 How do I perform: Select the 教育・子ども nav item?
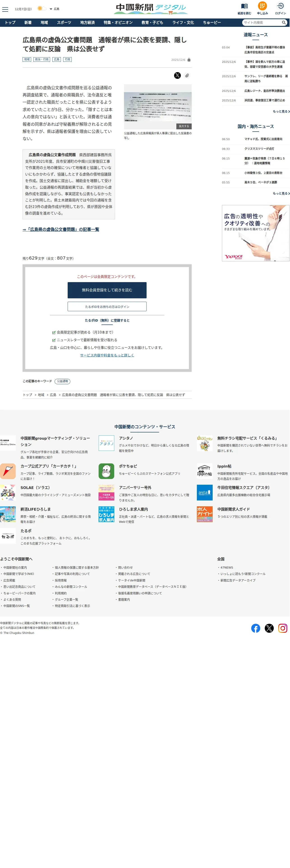click(152, 23)
